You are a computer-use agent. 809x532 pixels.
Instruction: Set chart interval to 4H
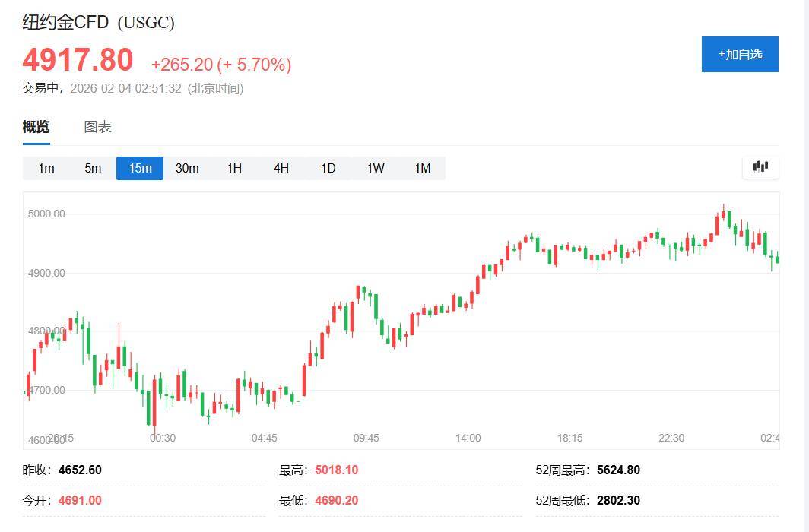281,168
